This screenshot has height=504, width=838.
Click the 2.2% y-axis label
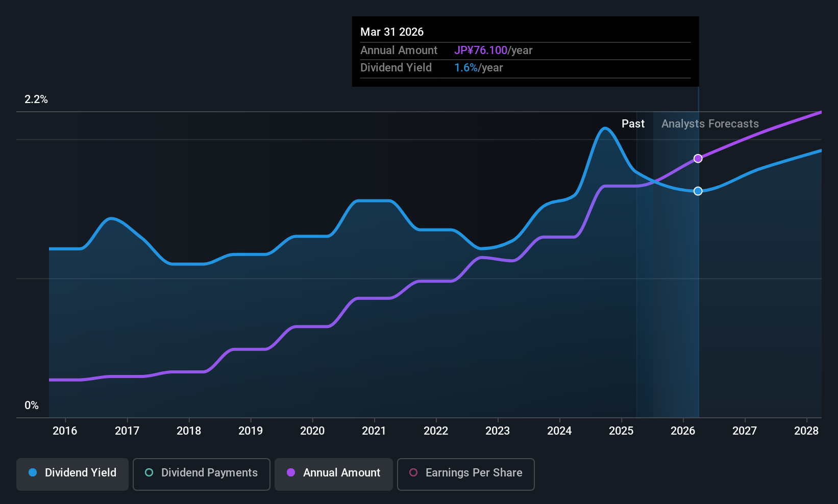coord(36,99)
